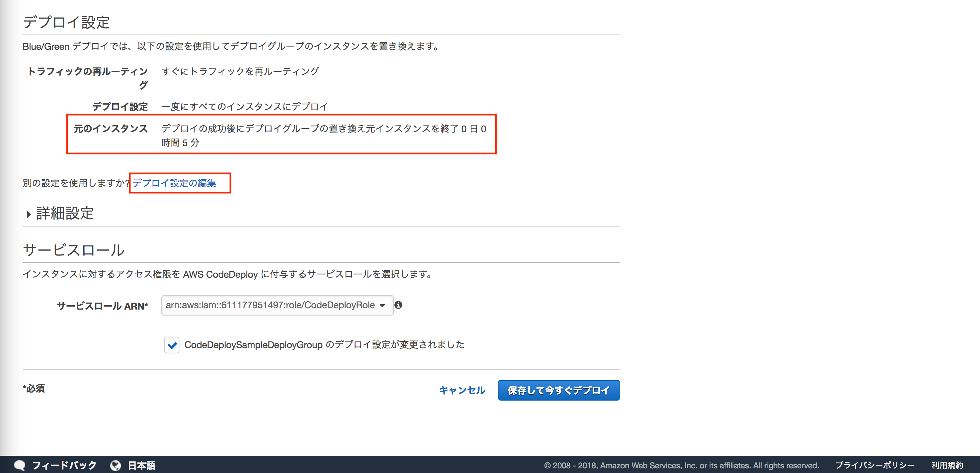Open the プライバシーポリシー footer link
The height and width of the screenshot is (473, 980).
[x=875, y=465]
